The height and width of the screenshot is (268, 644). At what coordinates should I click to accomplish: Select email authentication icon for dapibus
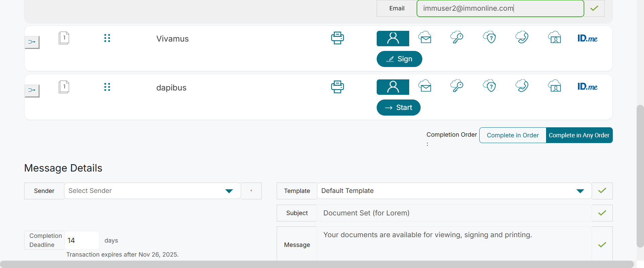tap(425, 86)
